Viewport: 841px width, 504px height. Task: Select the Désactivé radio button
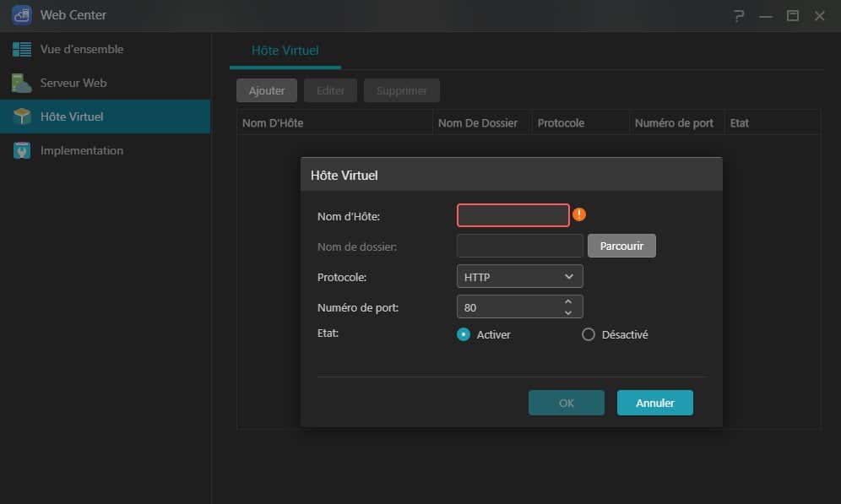pos(589,334)
